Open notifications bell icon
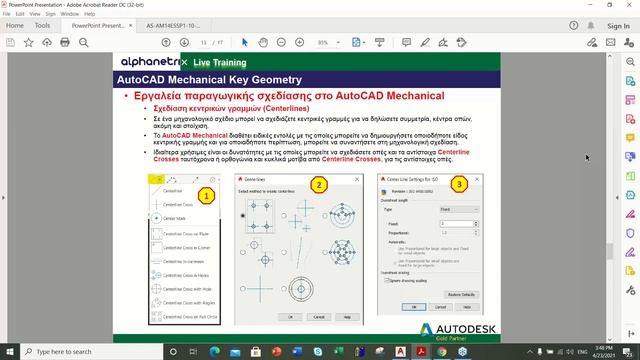Viewport: 640px width, 360px height. (591, 25)
